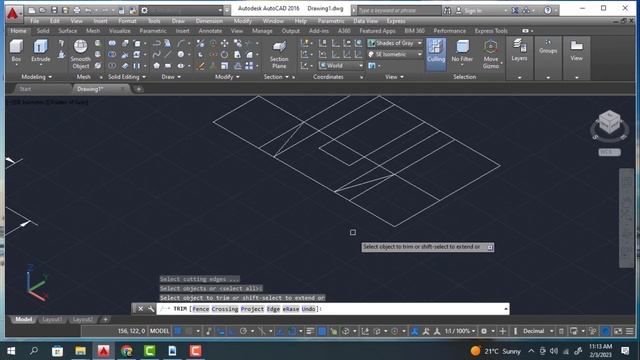Add a new drawing tab with plus button

coord(139,89)
